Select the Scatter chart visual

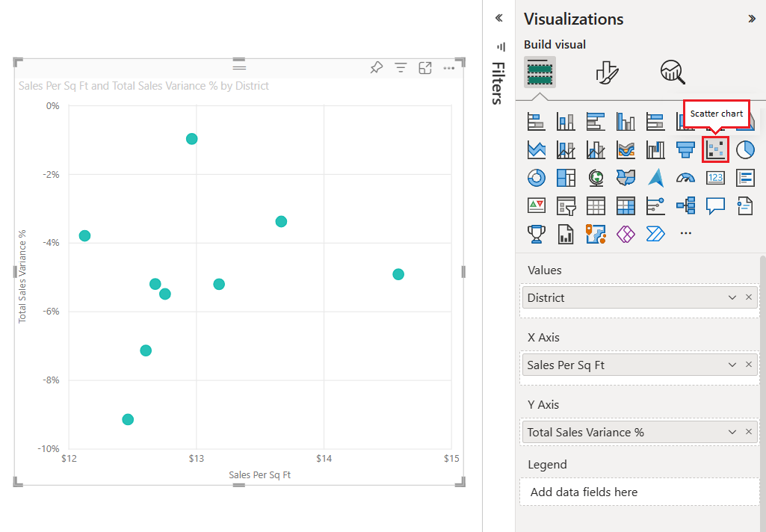pyautogui.click(x=715, y=149)
